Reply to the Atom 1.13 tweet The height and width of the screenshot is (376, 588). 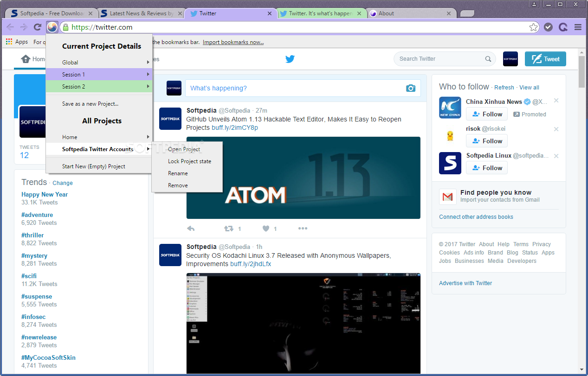(x=191, y=229)
